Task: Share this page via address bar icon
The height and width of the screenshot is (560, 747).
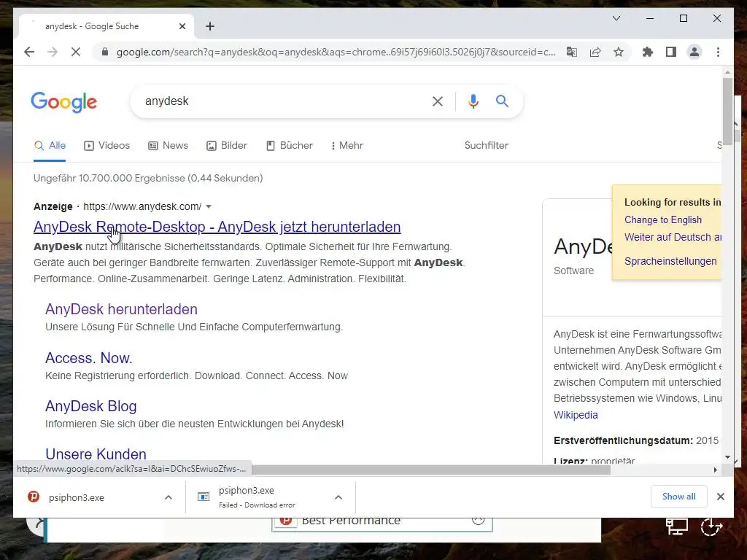Action: point(595,52)
